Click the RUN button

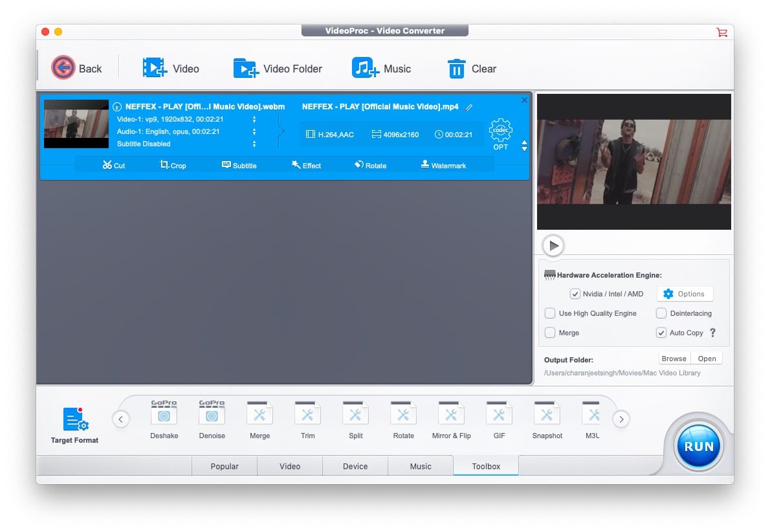point(698,446)
